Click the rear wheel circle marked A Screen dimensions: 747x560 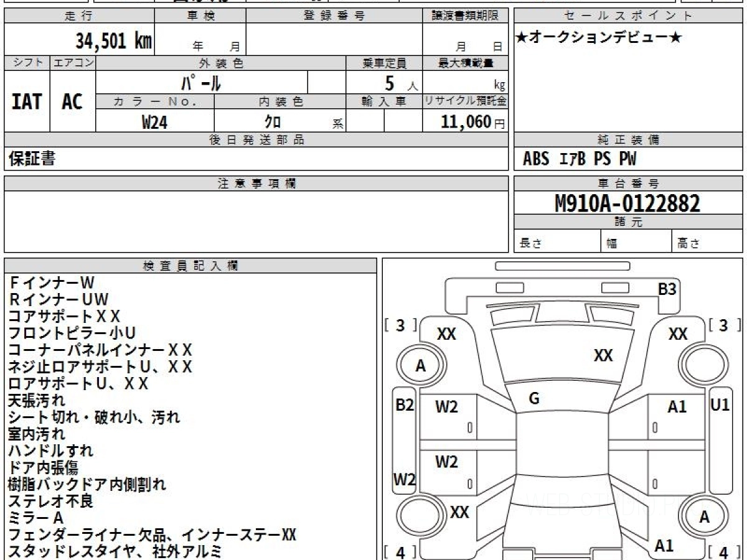coord(705,517)
